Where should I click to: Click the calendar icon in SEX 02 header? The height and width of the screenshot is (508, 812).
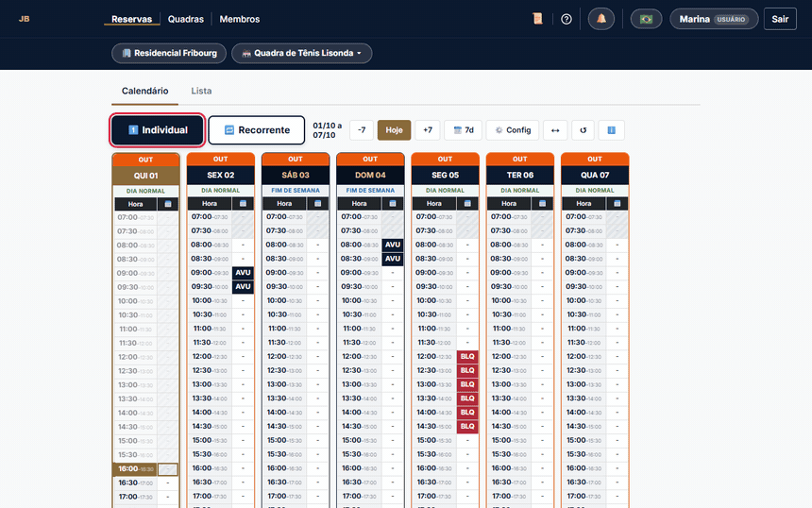[243, 204]
